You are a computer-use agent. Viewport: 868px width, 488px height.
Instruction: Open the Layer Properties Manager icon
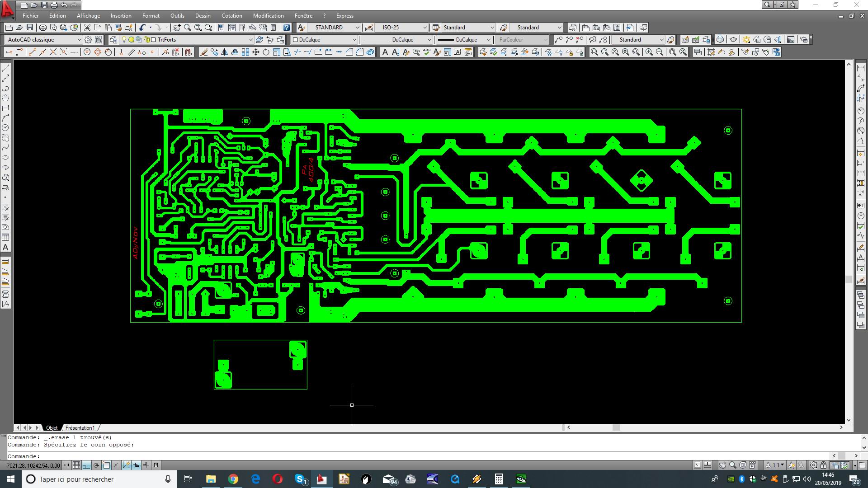(113, 40)
